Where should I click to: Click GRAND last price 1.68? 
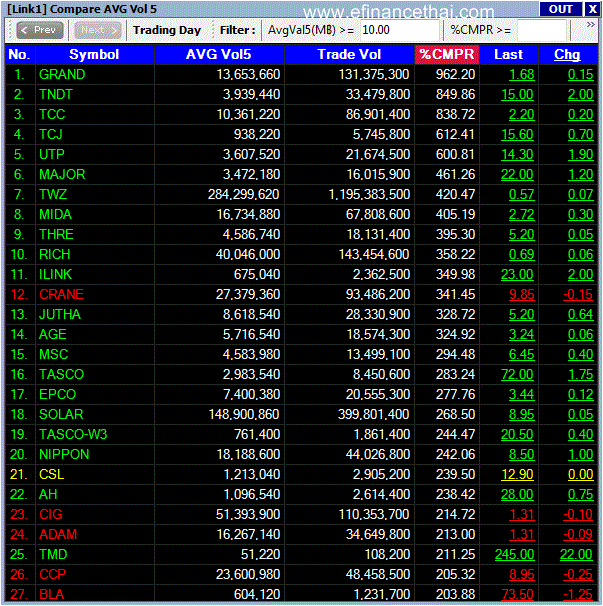pos(521,75)
